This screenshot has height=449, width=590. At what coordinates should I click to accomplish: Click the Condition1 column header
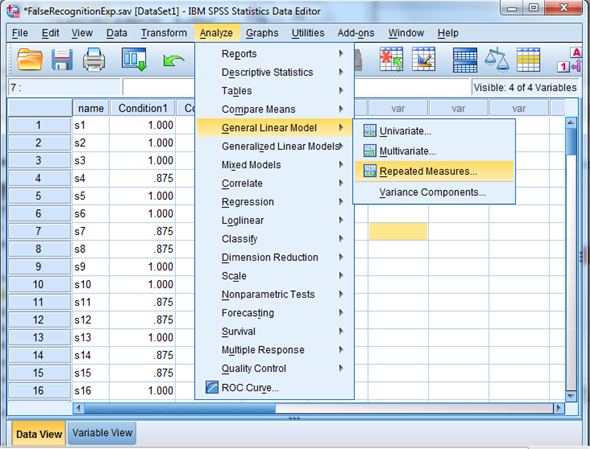(x=143, y=108)
